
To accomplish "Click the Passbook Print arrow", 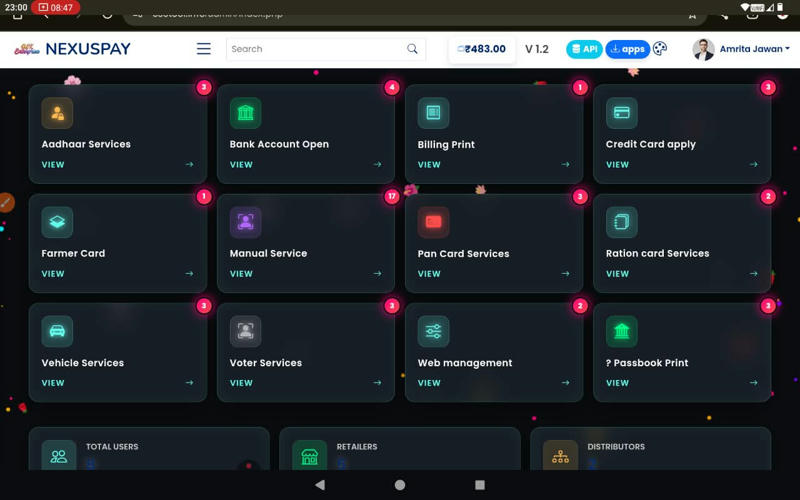I will [754, 383].
